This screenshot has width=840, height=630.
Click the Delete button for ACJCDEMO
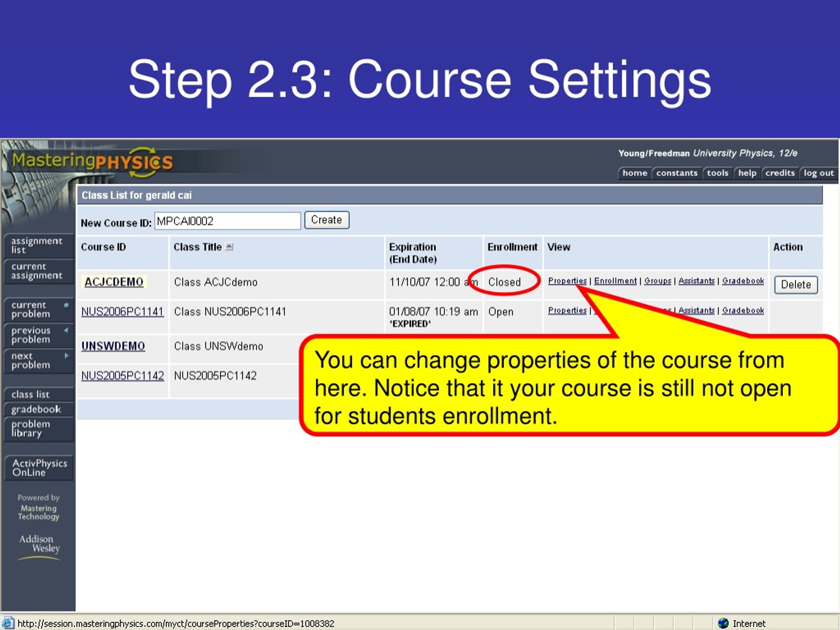point(796,284)
